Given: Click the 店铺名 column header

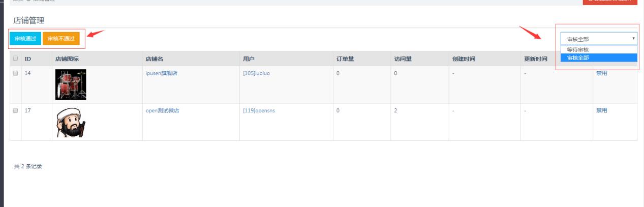Looking at the screenshot, I should [x=154, y=58].
